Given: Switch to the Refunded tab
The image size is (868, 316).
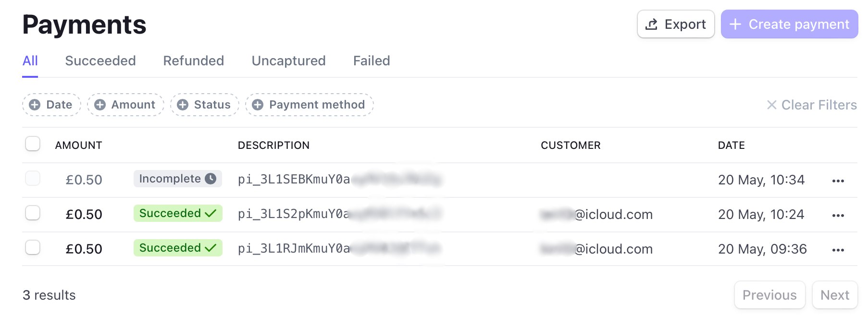Looking at the screenshot, I should pos(194,61).
